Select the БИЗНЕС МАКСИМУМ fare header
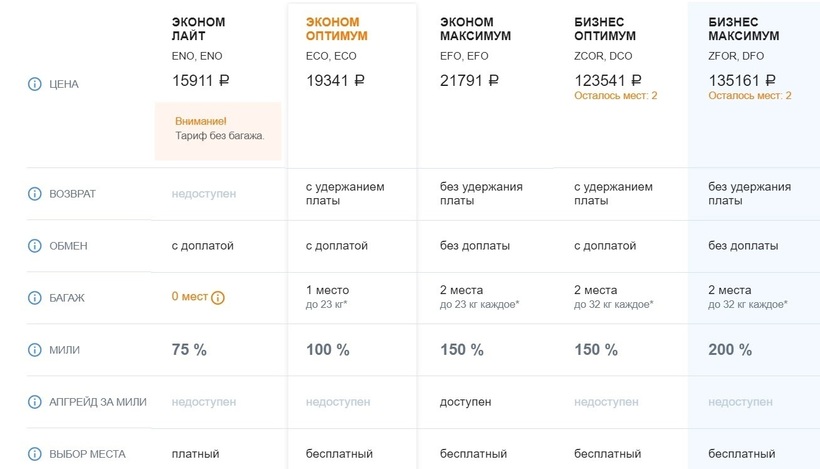 tap(744, 29)
